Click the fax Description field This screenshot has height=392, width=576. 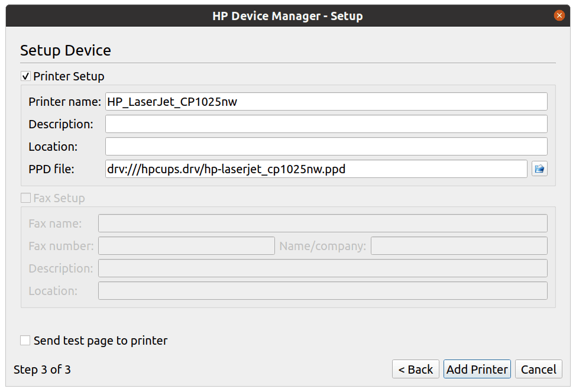point(322,268)
